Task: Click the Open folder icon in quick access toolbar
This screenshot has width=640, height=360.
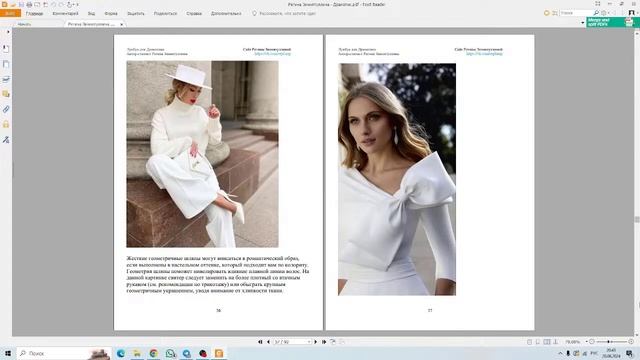Action: 13,4
